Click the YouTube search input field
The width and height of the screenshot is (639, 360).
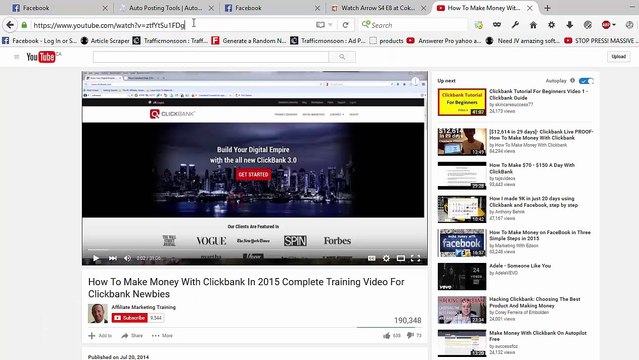211,57
